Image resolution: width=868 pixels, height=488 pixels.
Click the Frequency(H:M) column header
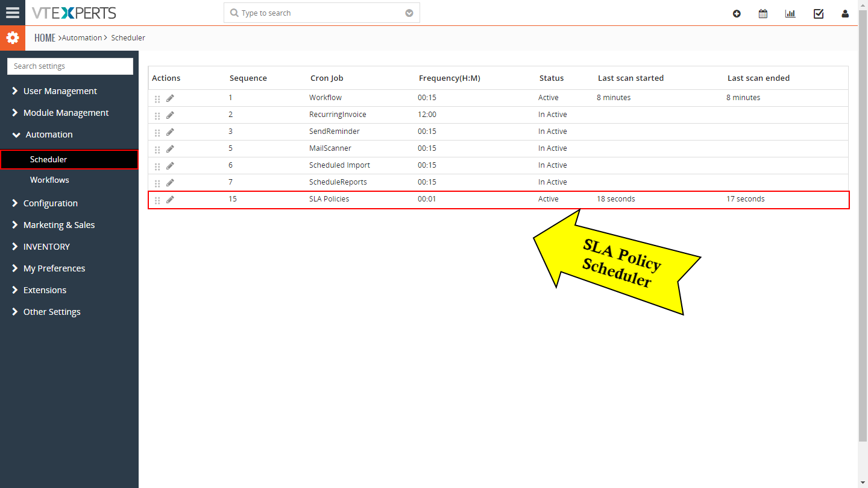pyautogui.click(x=450, y=78)
